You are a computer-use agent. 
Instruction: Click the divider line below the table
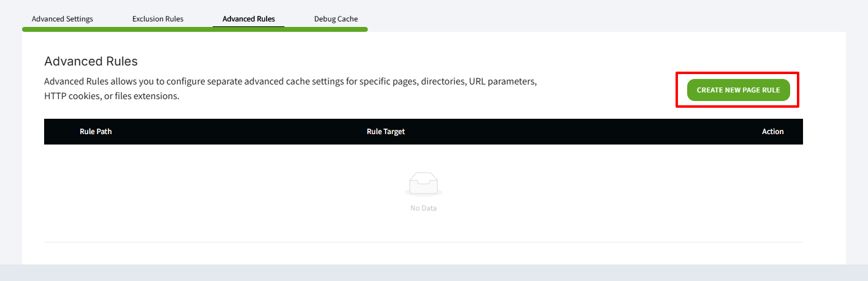[x=423, y=242]
